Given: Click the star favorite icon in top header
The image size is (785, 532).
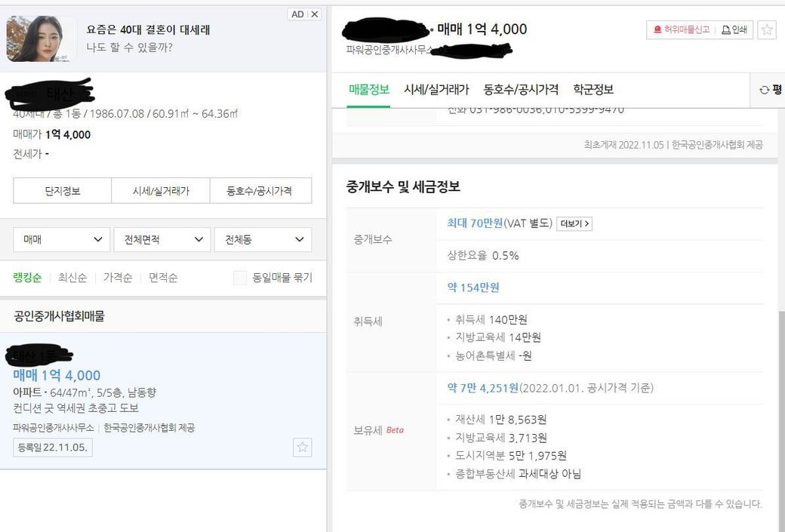Looking at the screenshot, I should [x=767, y=30].
